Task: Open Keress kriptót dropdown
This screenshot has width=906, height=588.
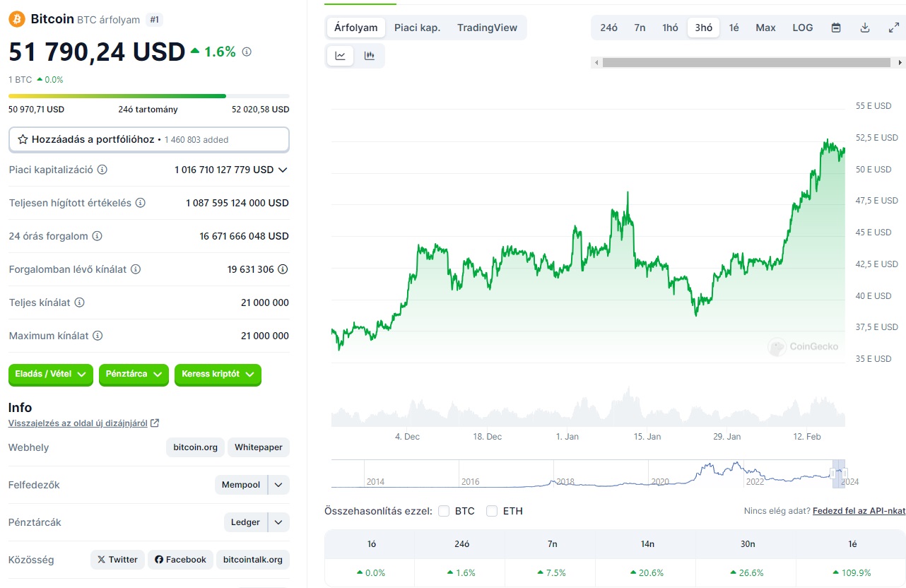Action: (x=218, y=375)
